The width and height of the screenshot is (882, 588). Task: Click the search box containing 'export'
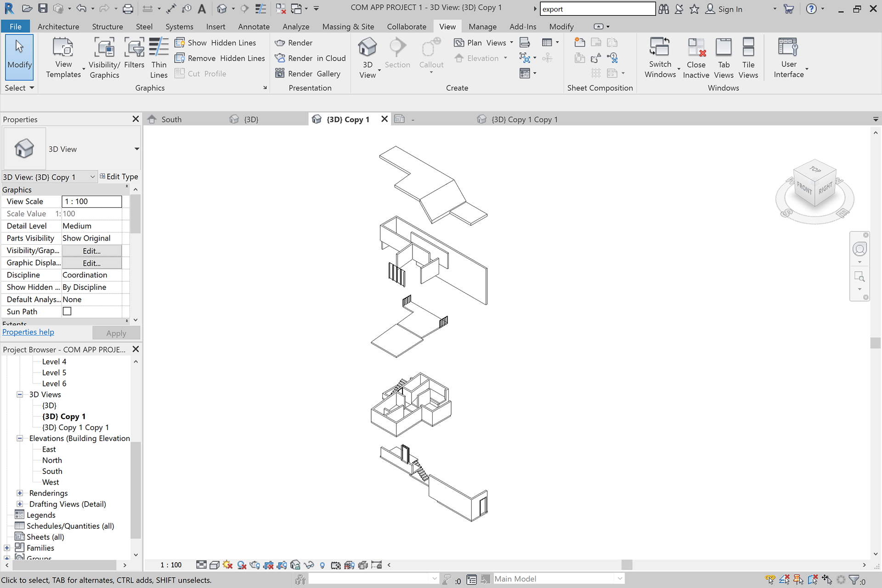pos(597,9)
